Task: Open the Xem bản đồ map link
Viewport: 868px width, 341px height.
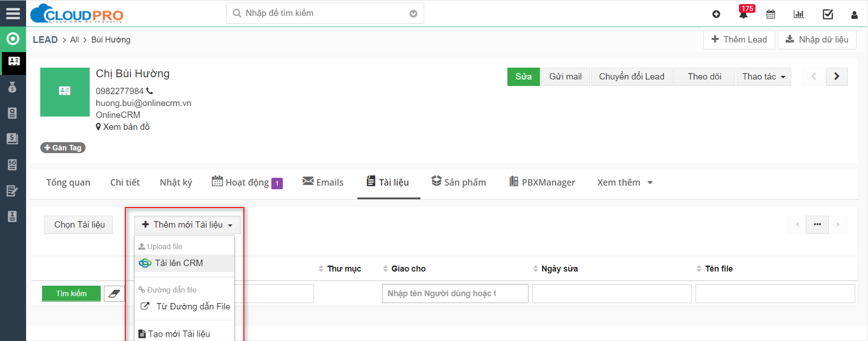Action: [126, 127]
